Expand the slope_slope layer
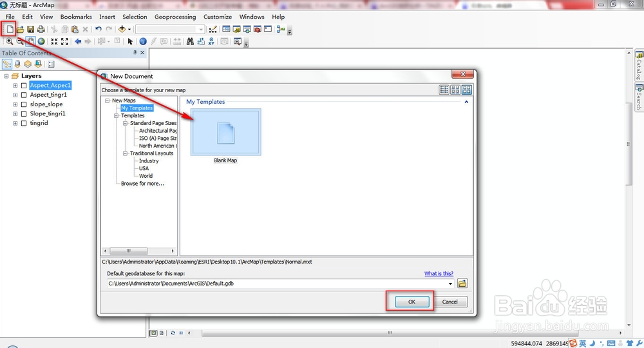 [x=15, y=104]
